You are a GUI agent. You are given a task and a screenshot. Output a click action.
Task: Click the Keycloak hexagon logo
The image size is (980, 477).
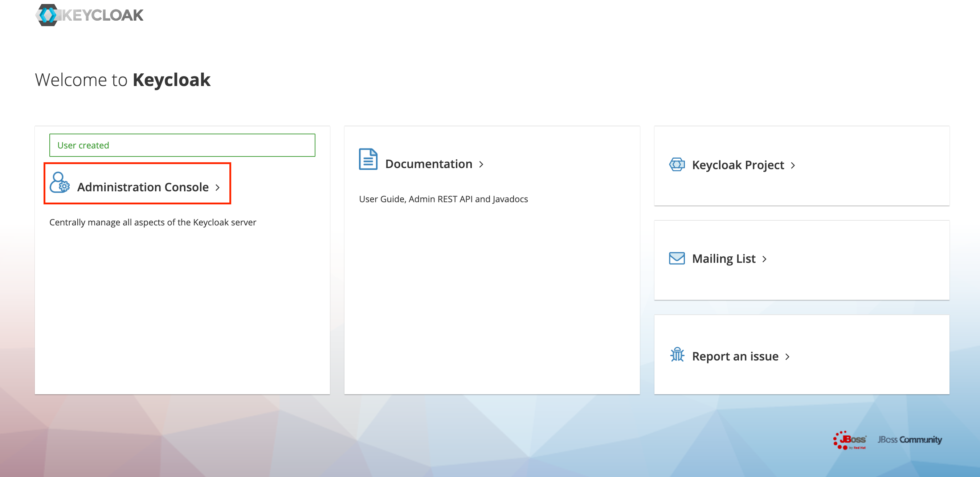coord(48,15)
